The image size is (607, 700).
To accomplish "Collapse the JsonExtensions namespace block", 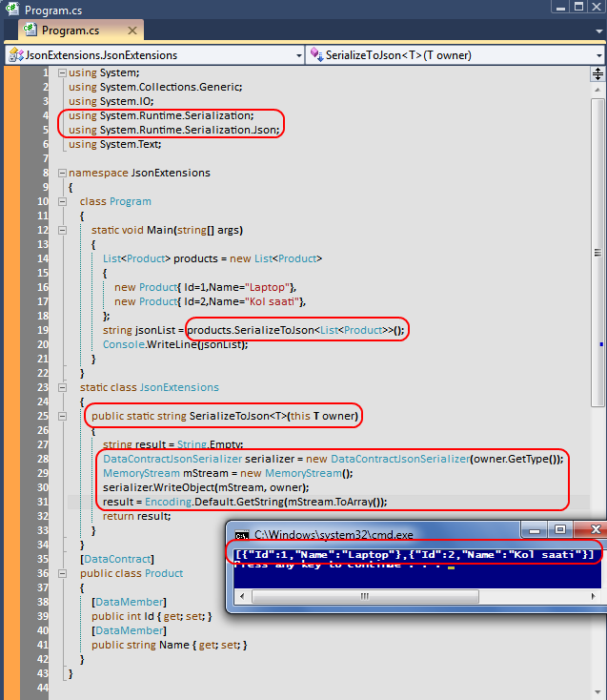I will 62,174.
